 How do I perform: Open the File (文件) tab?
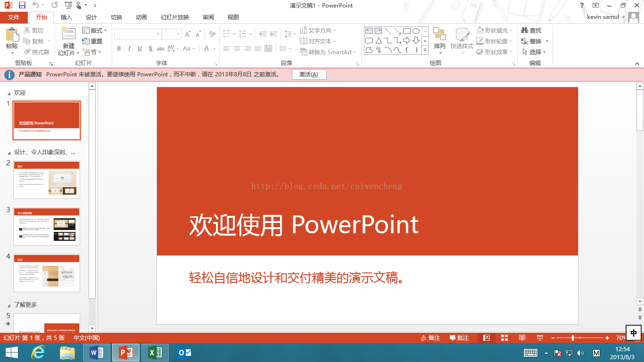(x=14, y=17)
